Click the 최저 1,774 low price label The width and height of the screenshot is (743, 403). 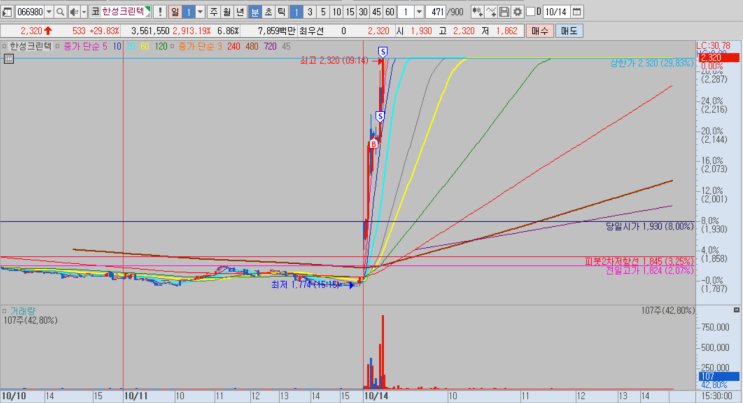[305, 284]
